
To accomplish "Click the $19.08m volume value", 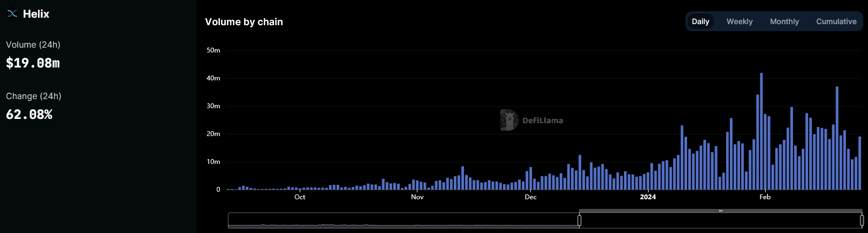I will point(33,63).
